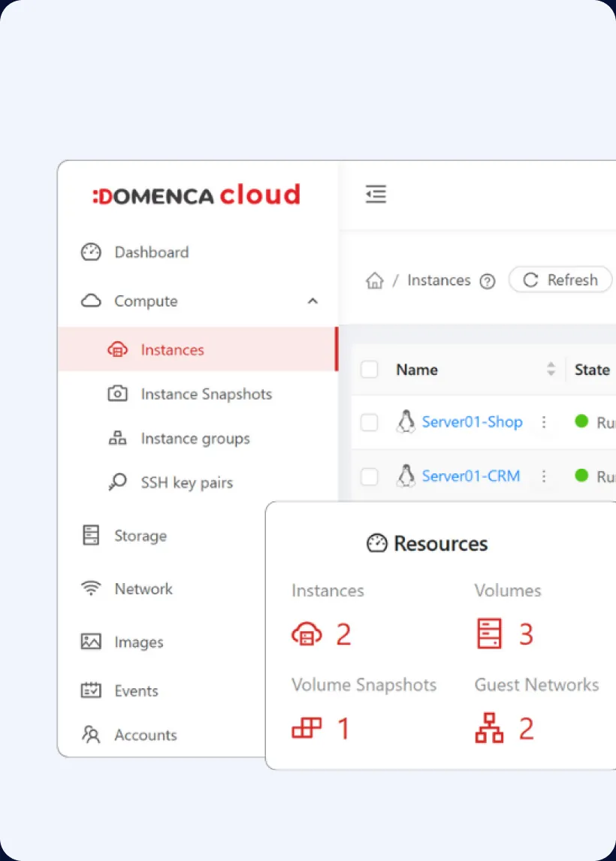Click the Events calendar icon
616x861 pixels.
[x=91, y=690]
